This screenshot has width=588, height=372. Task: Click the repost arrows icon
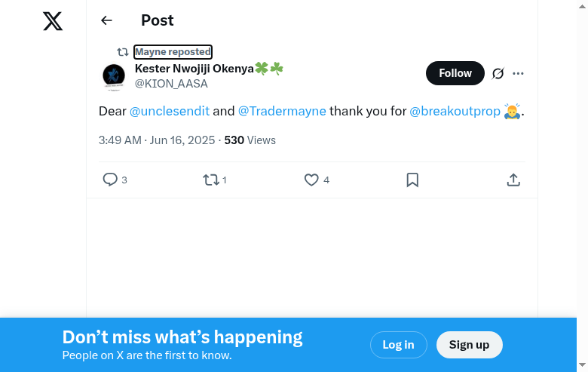pyautogui.click(x=211, y=180)
